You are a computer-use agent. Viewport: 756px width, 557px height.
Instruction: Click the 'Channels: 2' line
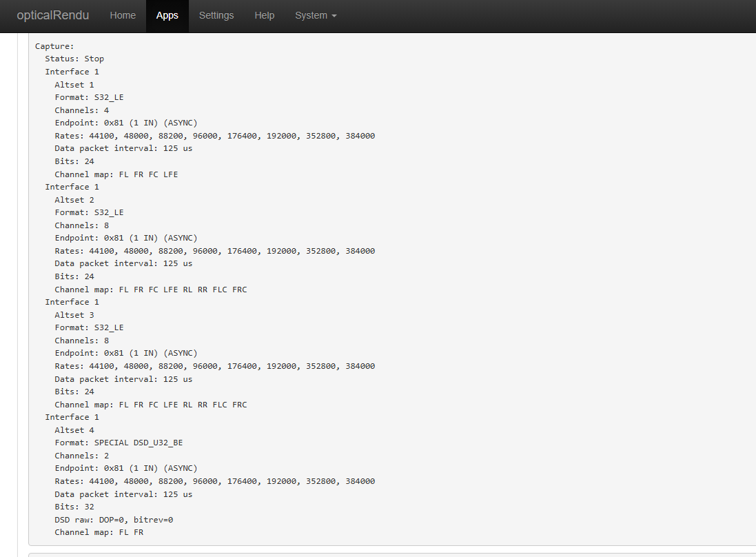click(82, 456)
